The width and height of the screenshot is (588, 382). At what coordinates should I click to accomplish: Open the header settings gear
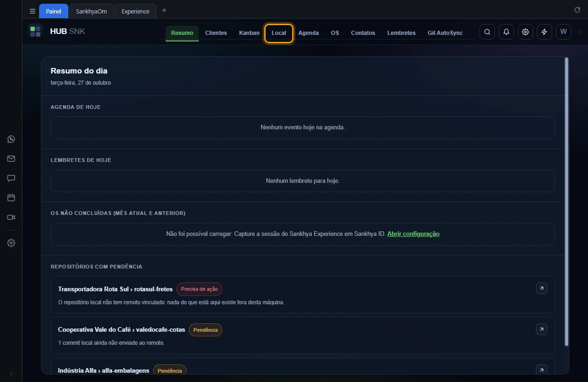pos(525,32)
